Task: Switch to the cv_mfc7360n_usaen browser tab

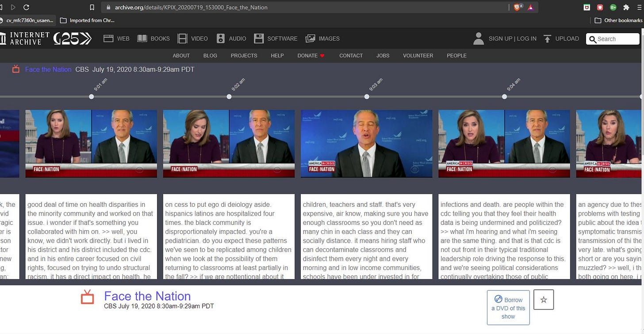Action: [27, 20]
